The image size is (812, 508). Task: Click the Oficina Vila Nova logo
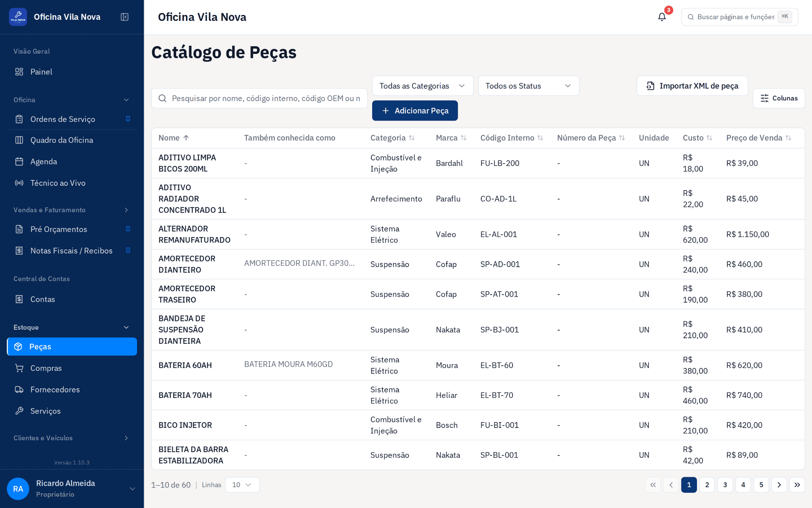point(18,17)
